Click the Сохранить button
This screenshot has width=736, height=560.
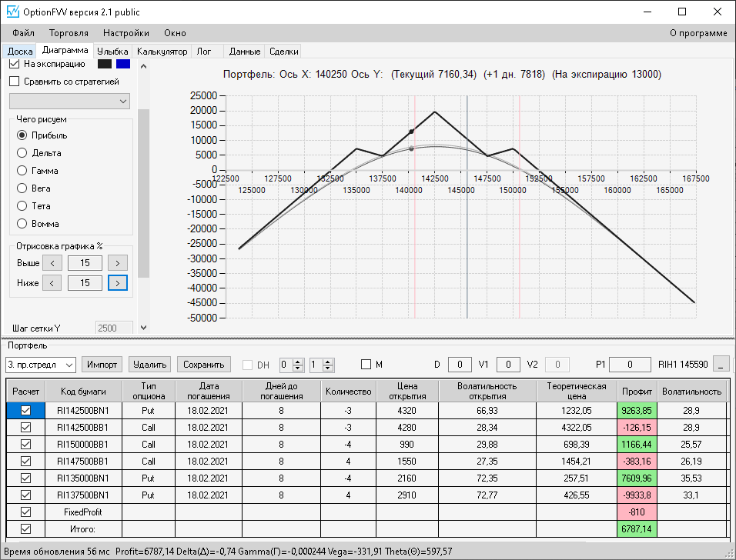pyautogui.click(x=204, y=365)
